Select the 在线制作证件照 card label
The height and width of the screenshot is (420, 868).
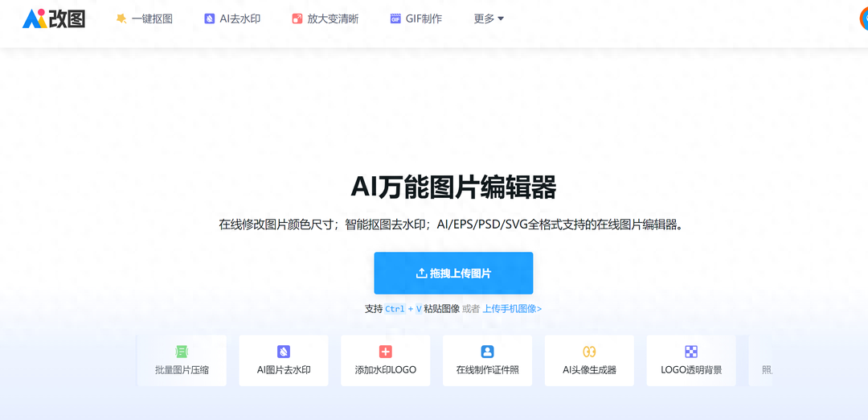487,371
